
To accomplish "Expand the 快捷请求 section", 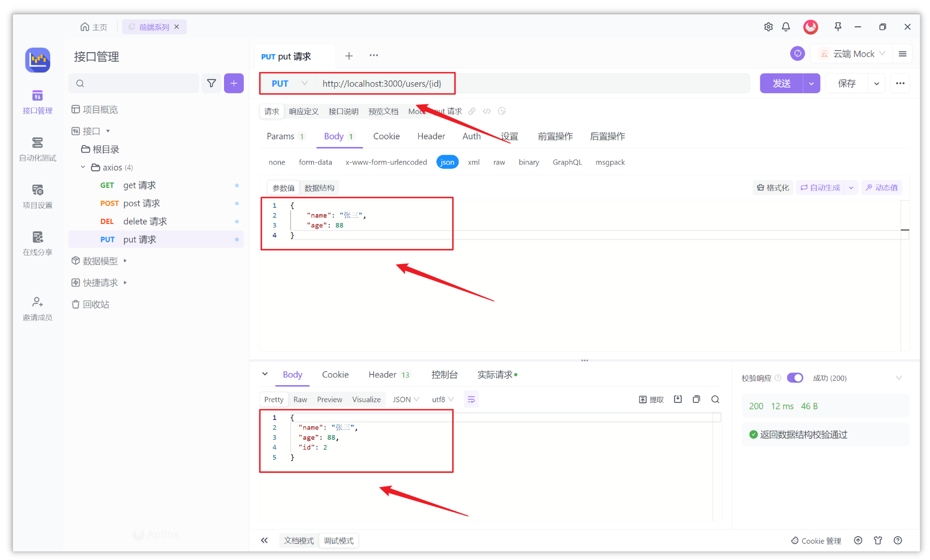I will tap(125, 283).
